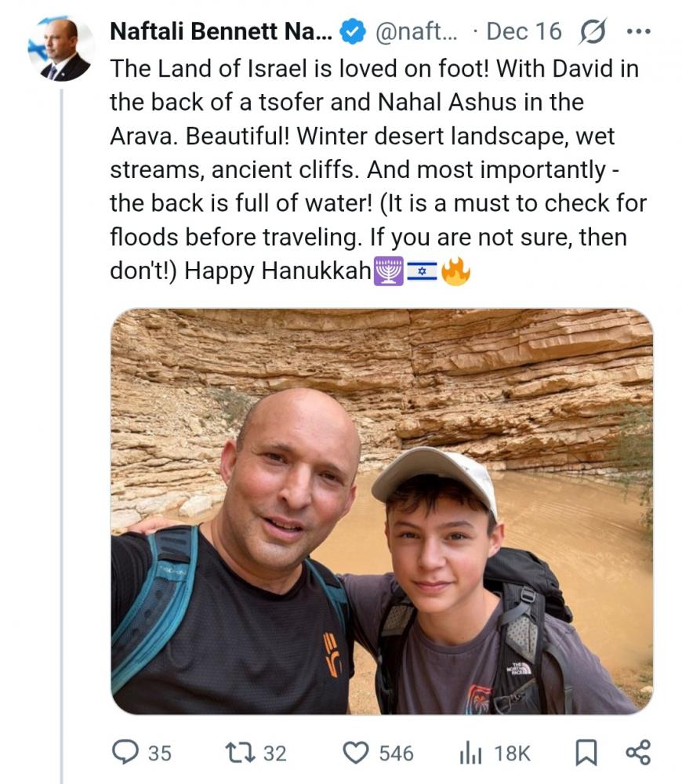This screenshot has height=784, width=682.
Task: Click the slashed-circle icon beside the date
Action: click(593, 31)
